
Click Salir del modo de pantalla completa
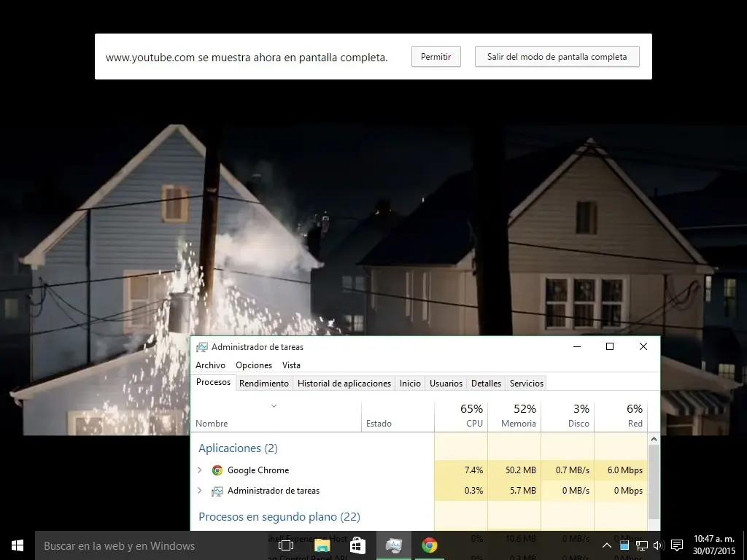coord(557,57)
